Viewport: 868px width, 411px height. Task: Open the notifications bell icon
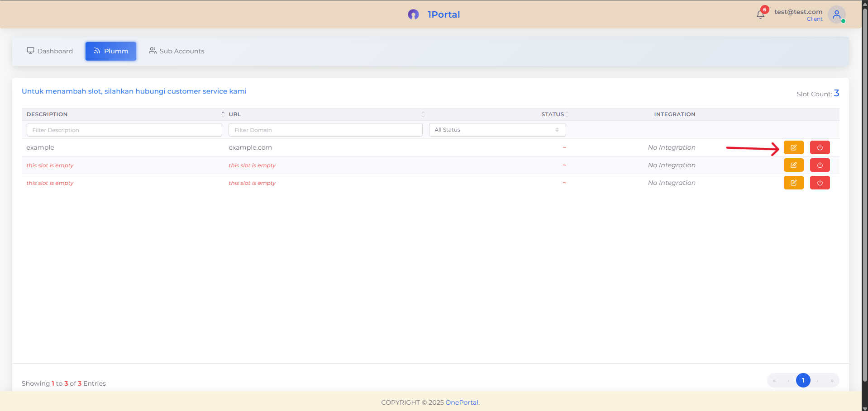(760, 14)
